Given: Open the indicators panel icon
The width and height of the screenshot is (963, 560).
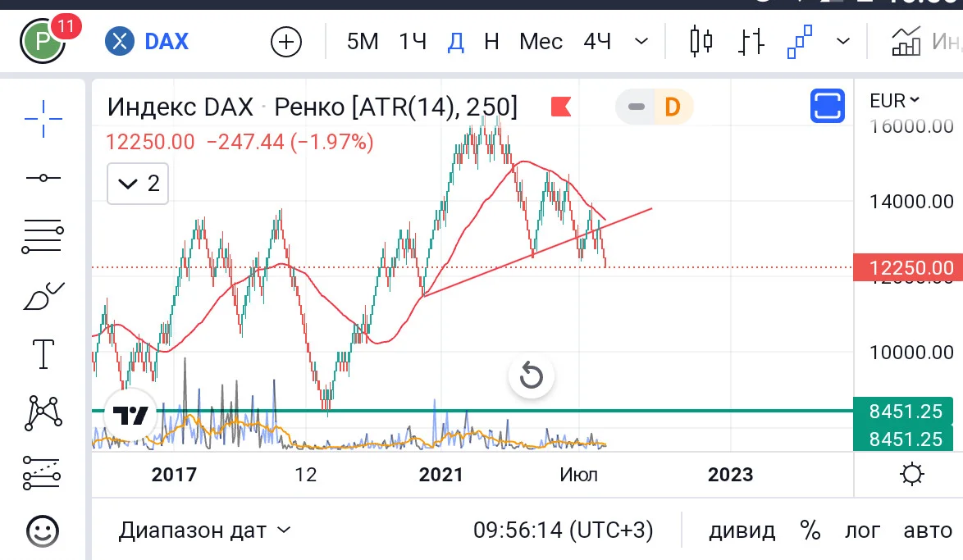Looking at the screenshot, I should [x=906, y=42].
